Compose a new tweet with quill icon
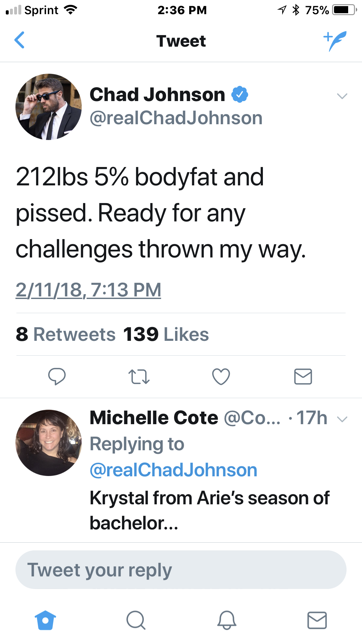This screenshot has height=644, width=362. (x=335, y=41)
